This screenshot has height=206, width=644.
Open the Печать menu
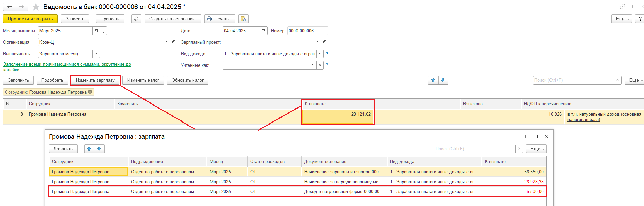pyautogui.click(x=220, y=19)
